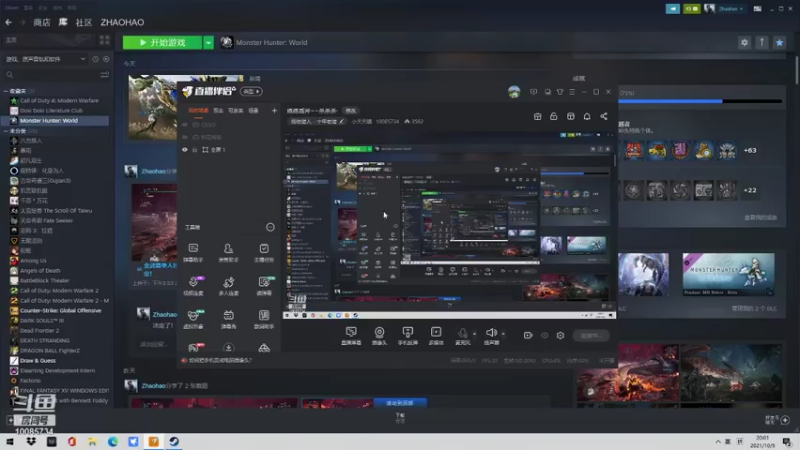Select first orange scene tab in 直播伴侣
This screenshot has height=450, width=800.
(x=198, y=110)
